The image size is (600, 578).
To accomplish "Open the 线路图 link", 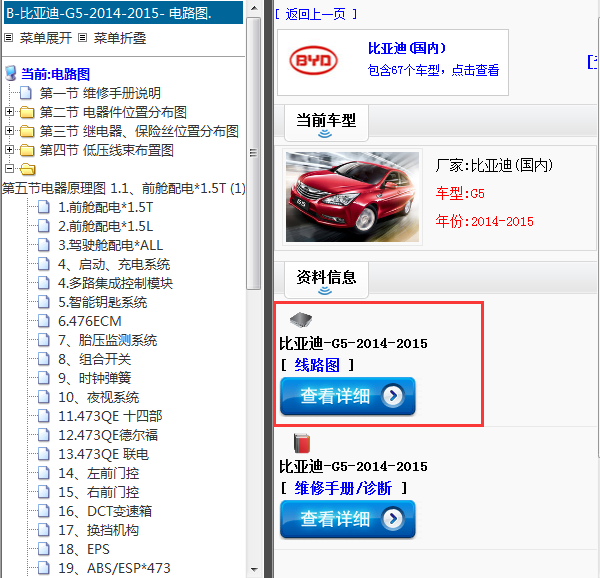I will 317,365.
